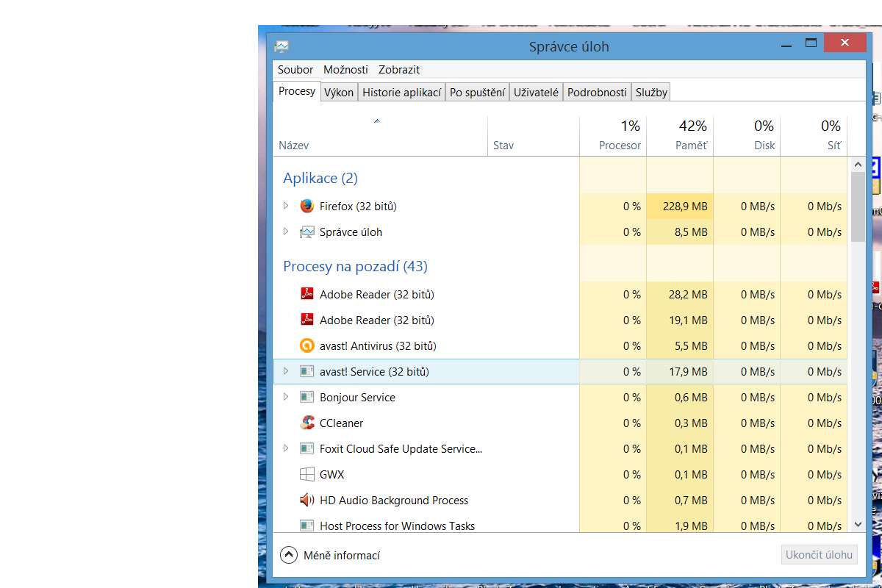Screen dimensions: 882x588
Task: Click the Procesy na pozadí (43) heading
Action: tap(355, 266)
